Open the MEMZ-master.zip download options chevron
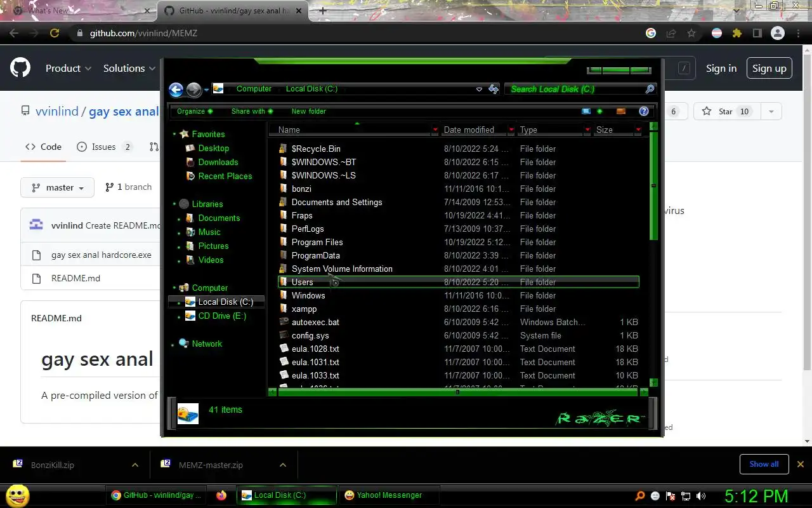 click(x=283, y=465)
